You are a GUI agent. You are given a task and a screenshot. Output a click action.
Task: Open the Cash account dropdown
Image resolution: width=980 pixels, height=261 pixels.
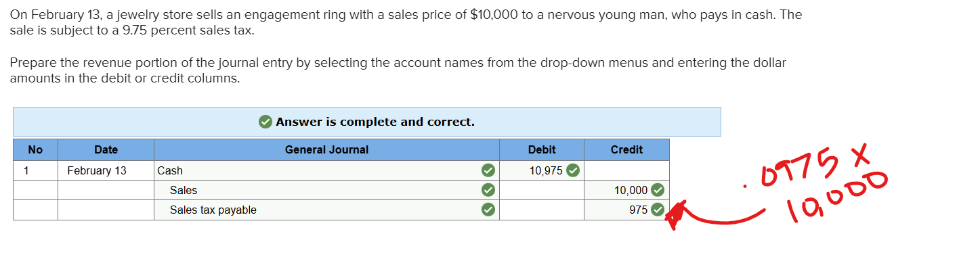click(x=326, y=170)
